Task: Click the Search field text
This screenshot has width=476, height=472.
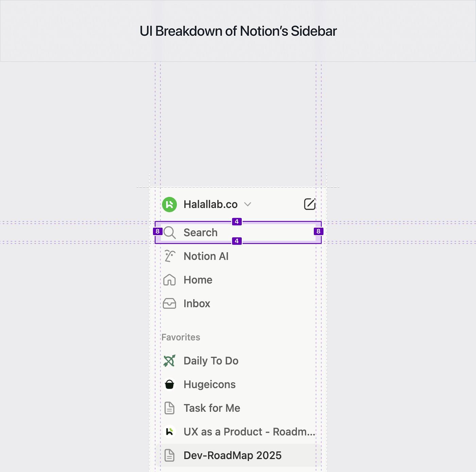Action: click(200, 233)
